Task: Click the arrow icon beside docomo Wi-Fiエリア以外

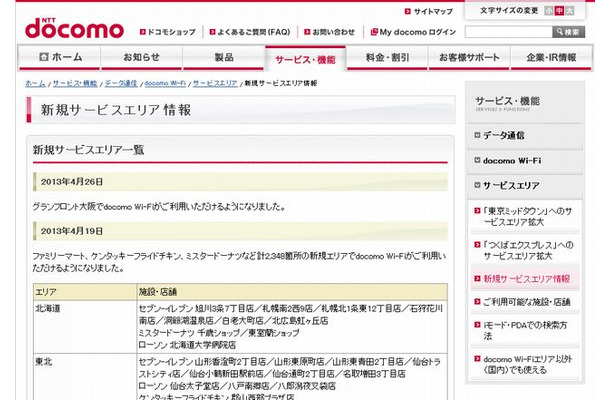Action: tap(477, 359)
